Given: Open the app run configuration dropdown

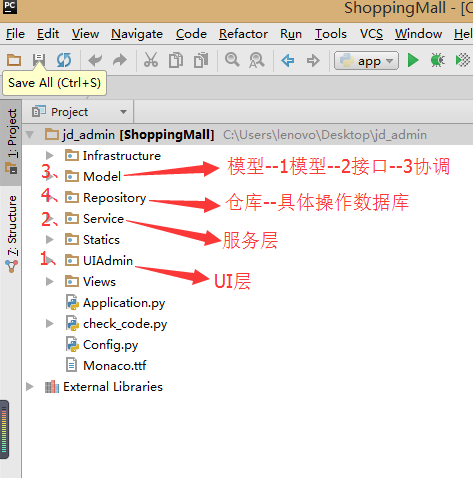Looking at the screenshot, I should [x=366, y=61].
